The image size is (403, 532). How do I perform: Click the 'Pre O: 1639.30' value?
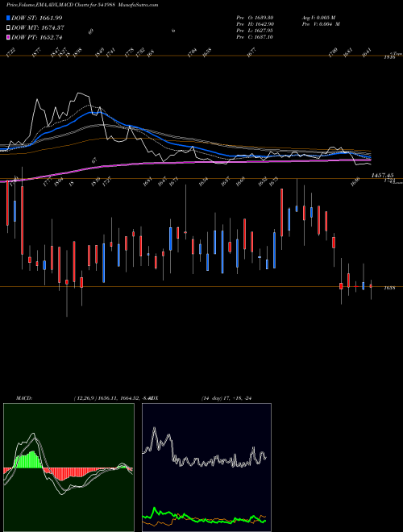point(255,17)
